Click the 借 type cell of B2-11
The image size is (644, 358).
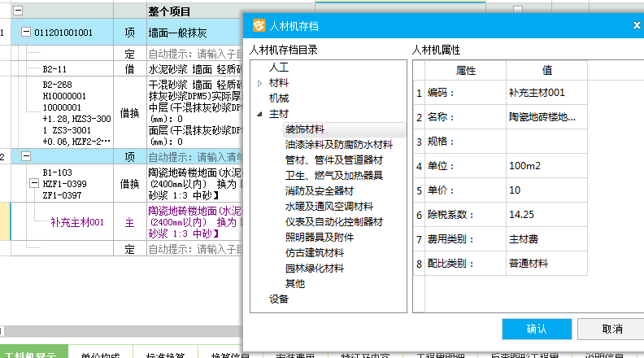pyautogui.click(x=130, y=69)
